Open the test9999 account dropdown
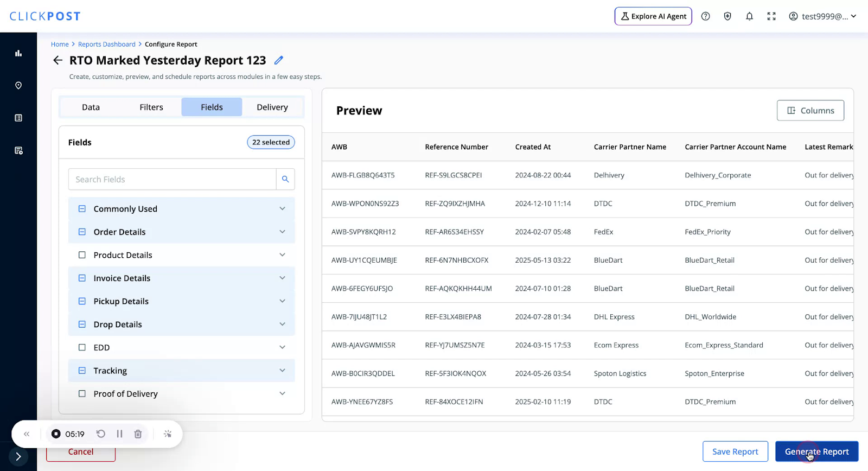 (822, 16)
